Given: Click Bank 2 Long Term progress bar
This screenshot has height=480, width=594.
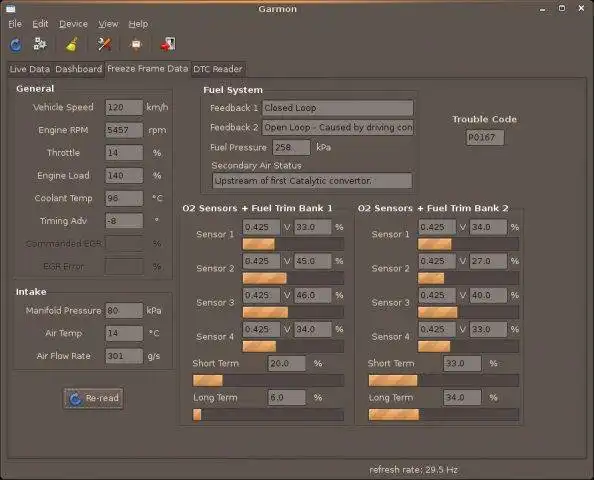Looking at the screenshot, I should (444, 415).
